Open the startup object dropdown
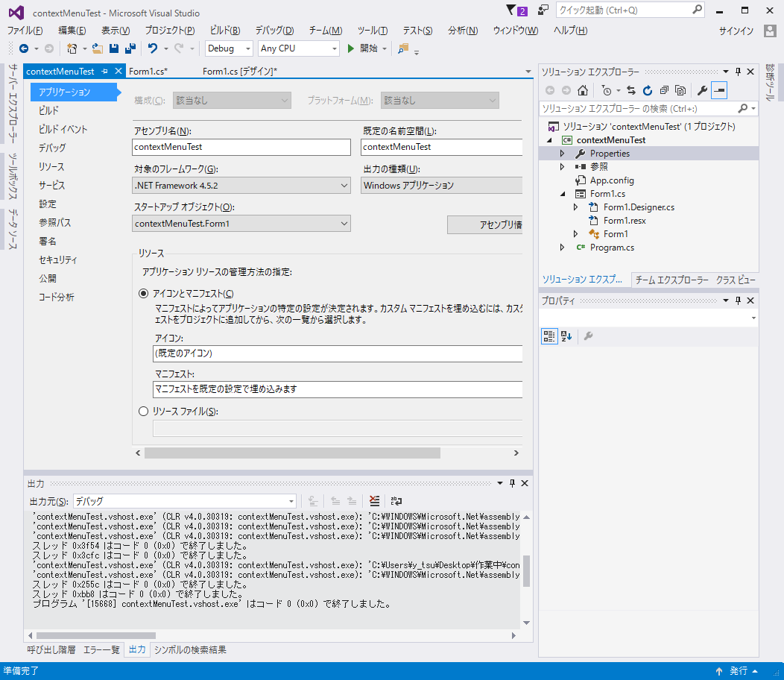Viewport: 784px width, 680px height. click(241, 224)
